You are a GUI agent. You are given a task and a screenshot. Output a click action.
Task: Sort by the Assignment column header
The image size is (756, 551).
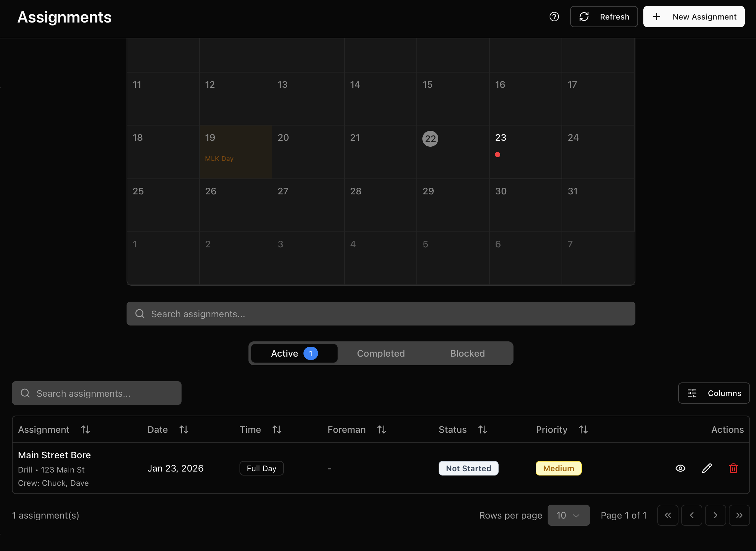[85, 429]
